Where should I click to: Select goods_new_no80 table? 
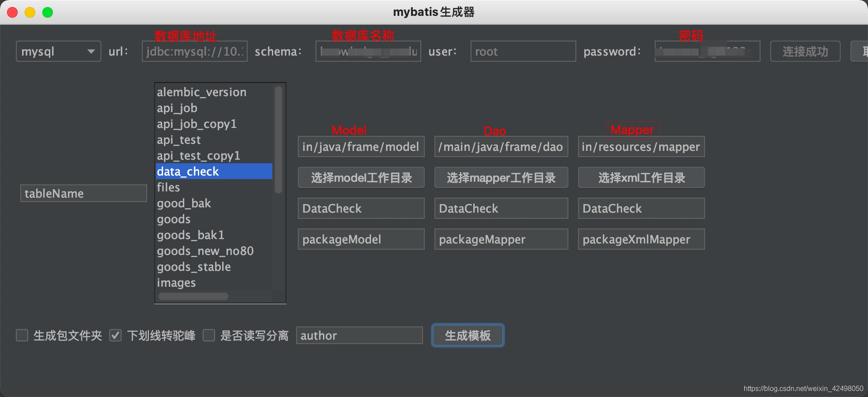click(x=214, y=251)
